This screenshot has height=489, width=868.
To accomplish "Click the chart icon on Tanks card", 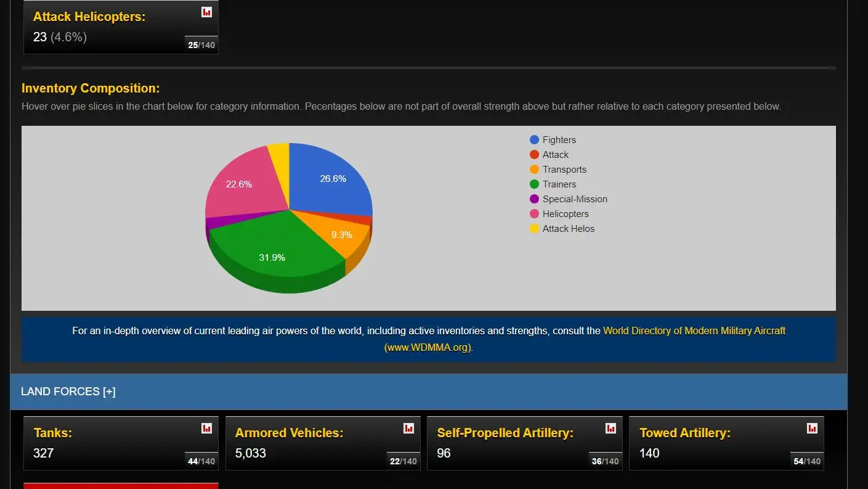I will click(207, 428).
